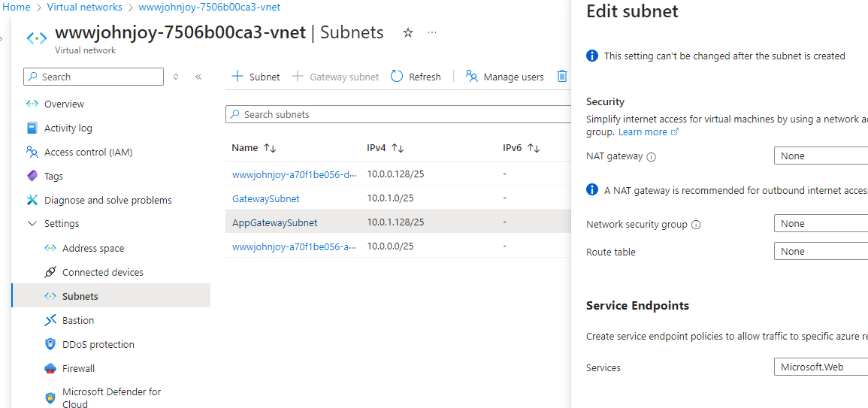Click the Network security group info icon
This screenshot has width=868, height=408.
click(x=696, y=225)
